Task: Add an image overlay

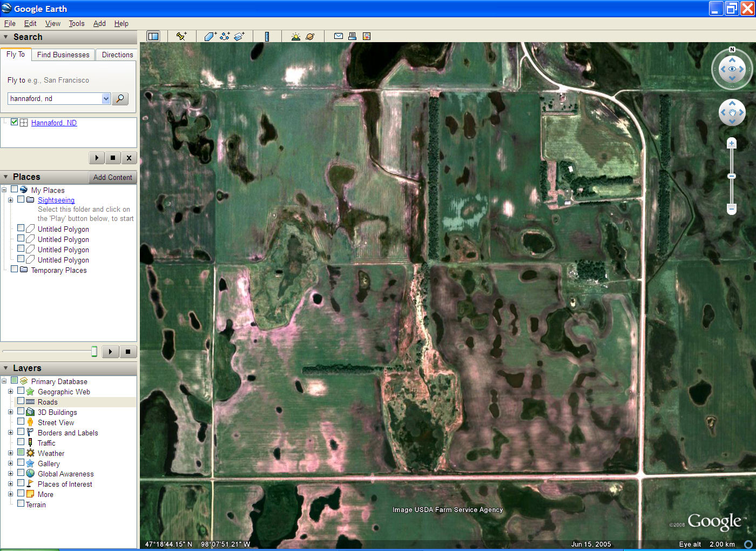Action: tap(239, 36)
